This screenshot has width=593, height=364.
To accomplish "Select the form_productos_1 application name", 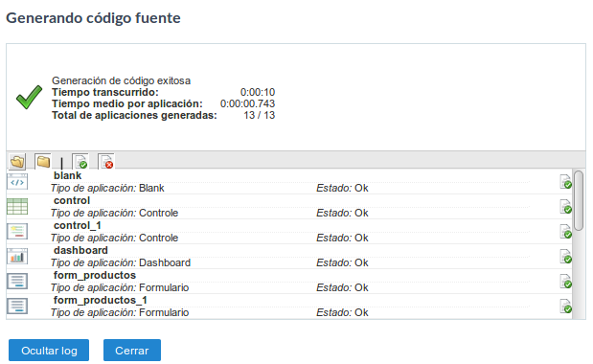I will pyautogui.click(x=101, y=301).
